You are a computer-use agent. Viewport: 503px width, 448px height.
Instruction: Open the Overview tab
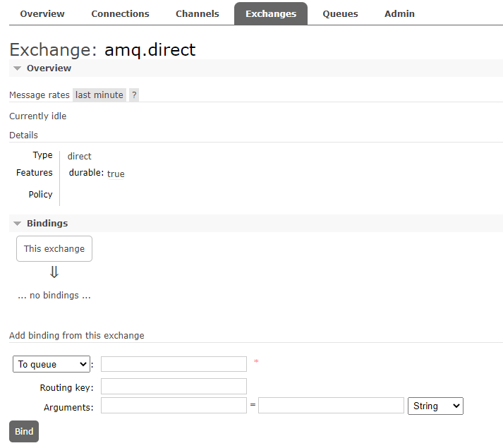[42, 14]
